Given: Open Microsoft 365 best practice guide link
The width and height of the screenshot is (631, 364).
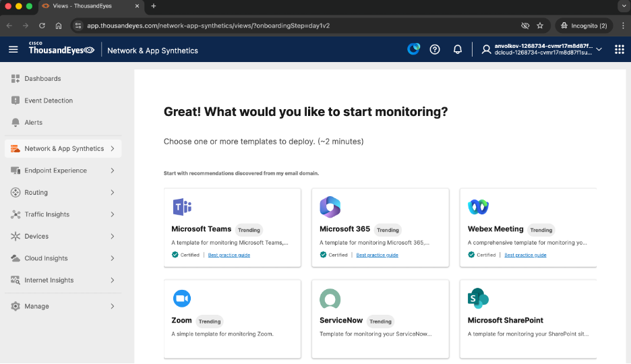Looking at the screenshot, I should click(377, 255).
